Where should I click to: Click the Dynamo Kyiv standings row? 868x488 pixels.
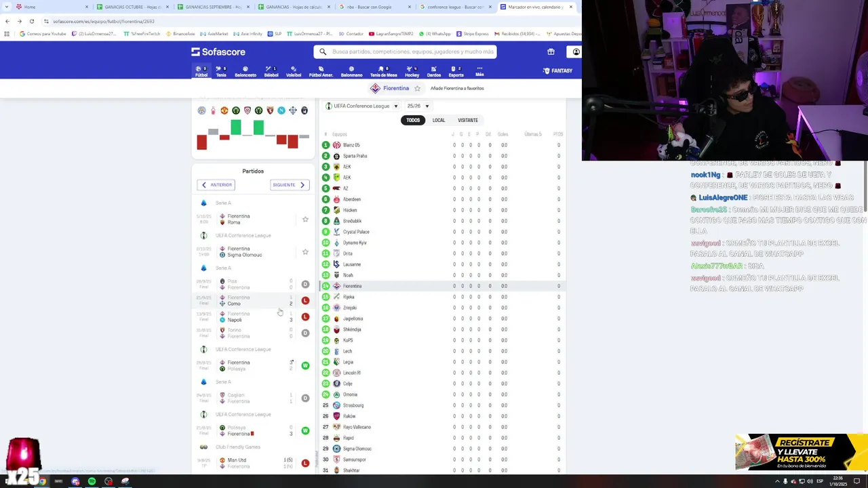click(444, 243)
